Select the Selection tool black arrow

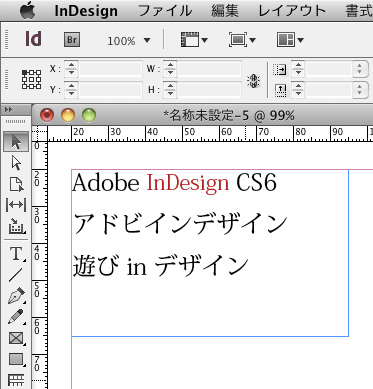16,142
